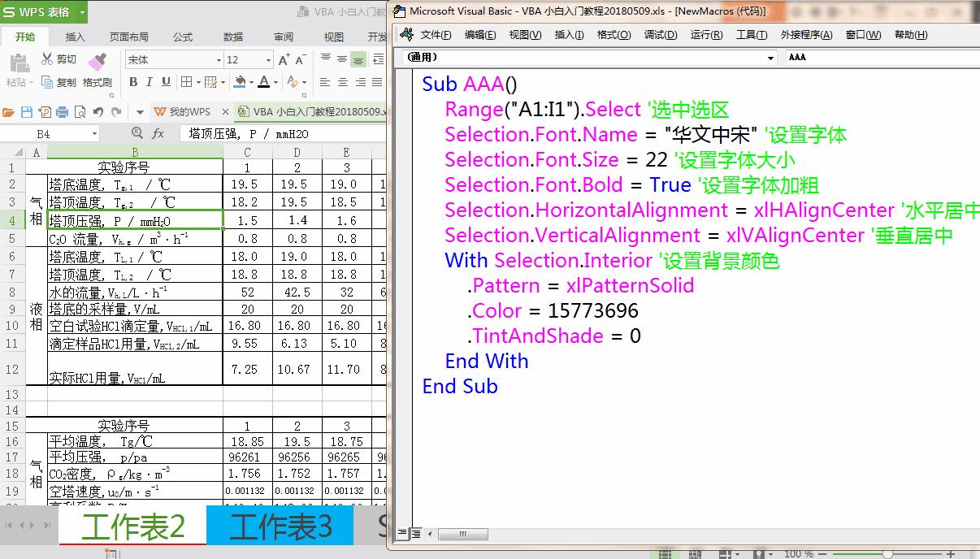Select the Cut (剪切) scissors icon

(47, 58)
